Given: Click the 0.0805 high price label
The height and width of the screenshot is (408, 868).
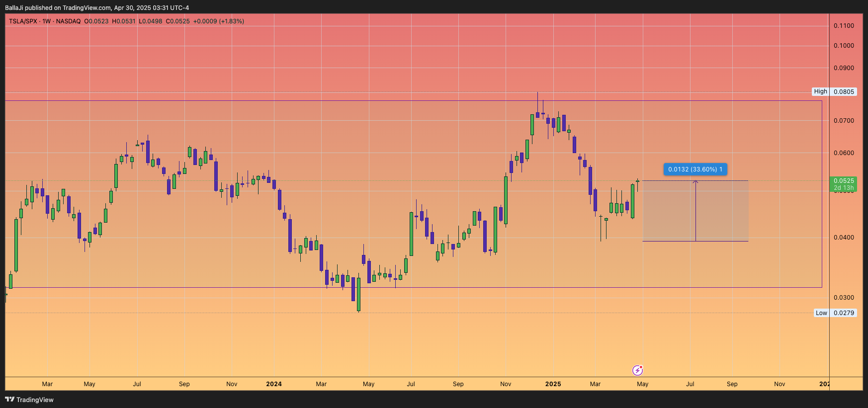Looking at the screenshot, I should pos(844,91).
